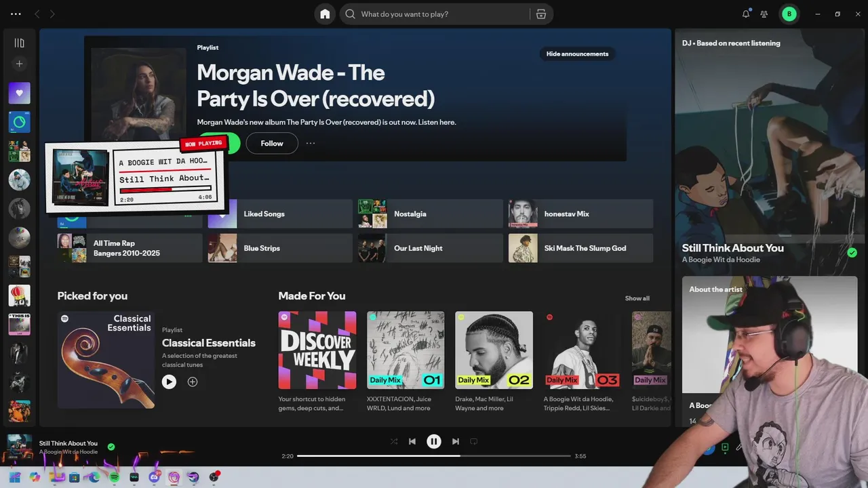
Task: Open Microsoft Store from taskbar
Action: click(x=75, y=477)
